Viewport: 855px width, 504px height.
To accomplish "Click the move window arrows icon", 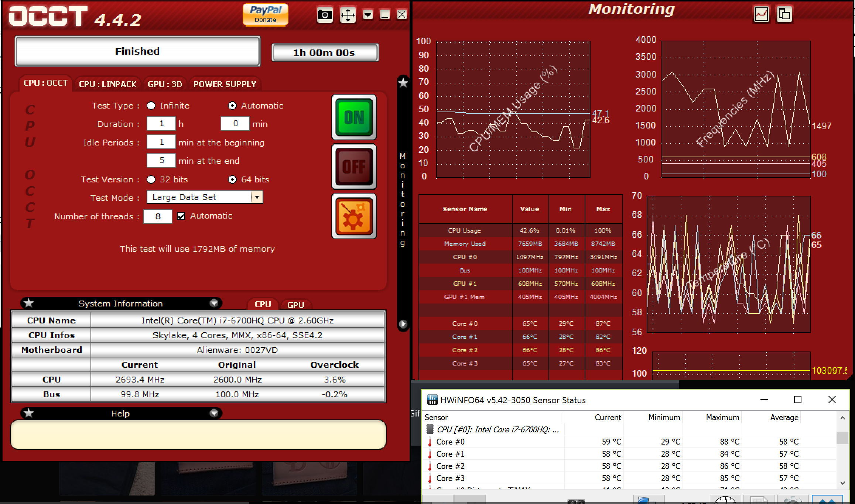I will pyautogui.click(x=348, y=15).
